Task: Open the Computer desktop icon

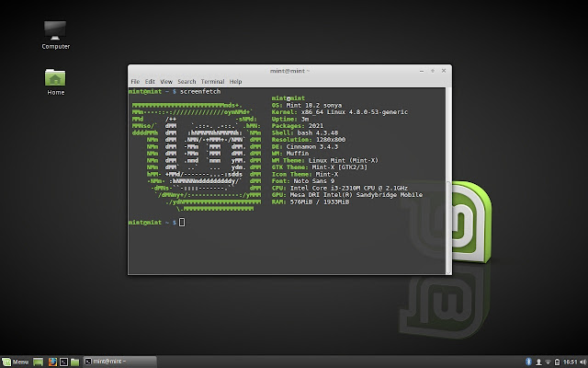Action: [x=55, y=35]
